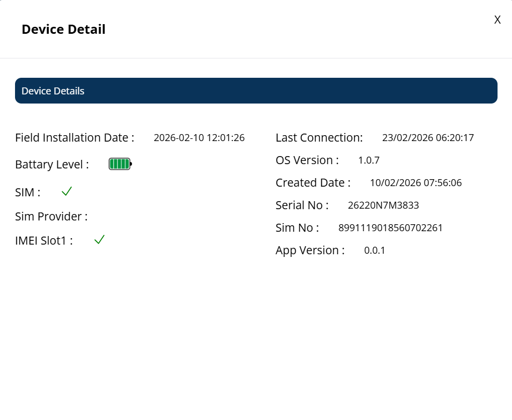The image size is (512, 420).
Task: Click the Device Detail dialog title
Action: pos(63,30)
